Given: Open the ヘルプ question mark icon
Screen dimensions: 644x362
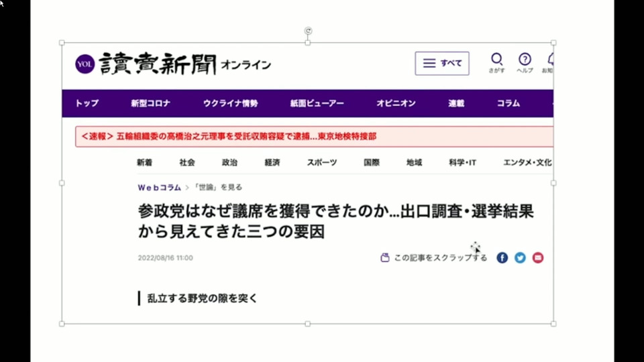Looking at the screenshot, I should coord(525,63).
